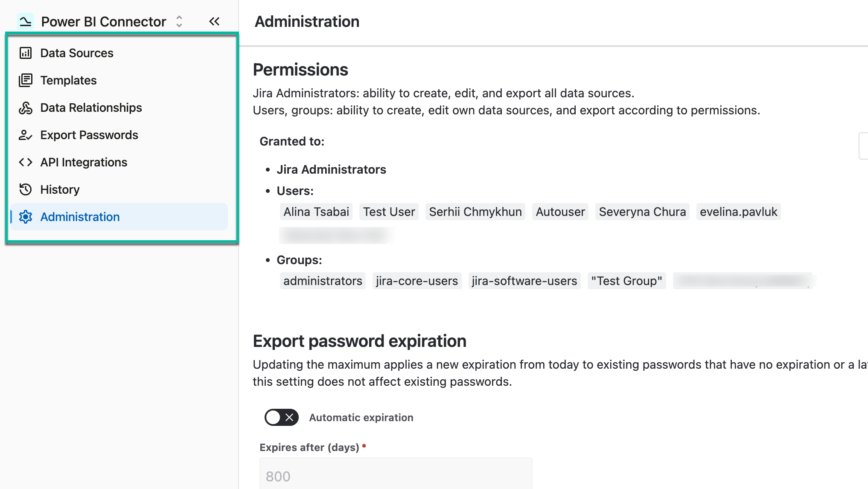Click the evelina.pavluk user tag
The image size is (868, 489).
point(738,212)
